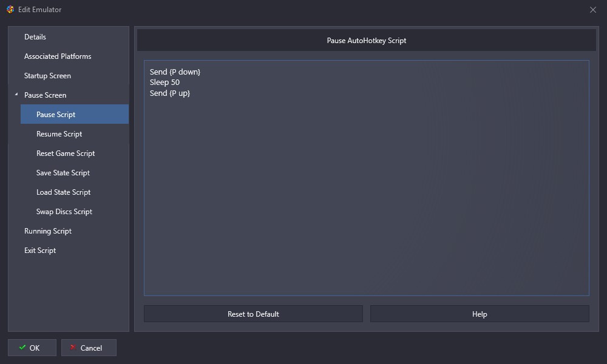The height and width of the screenshot is (364, 607).
Task: Open Help for the pause script
Action: pyautogui.click(x=480, y=314)
